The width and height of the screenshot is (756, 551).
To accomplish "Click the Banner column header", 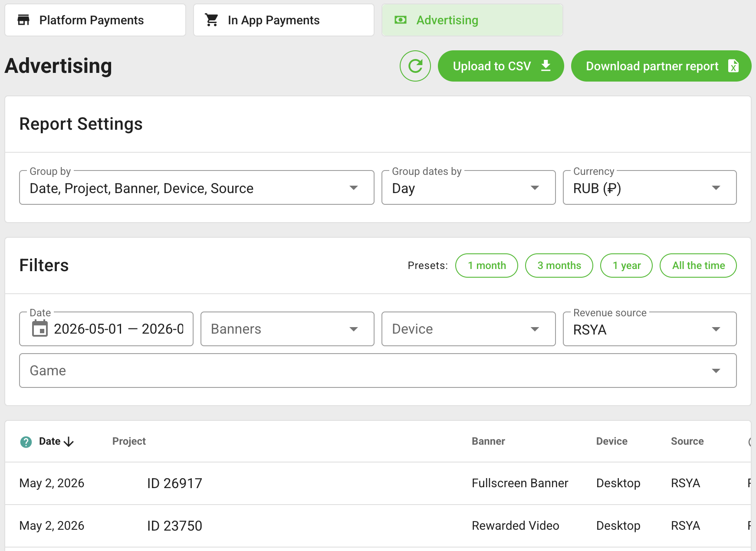I will tap(488, 441).
